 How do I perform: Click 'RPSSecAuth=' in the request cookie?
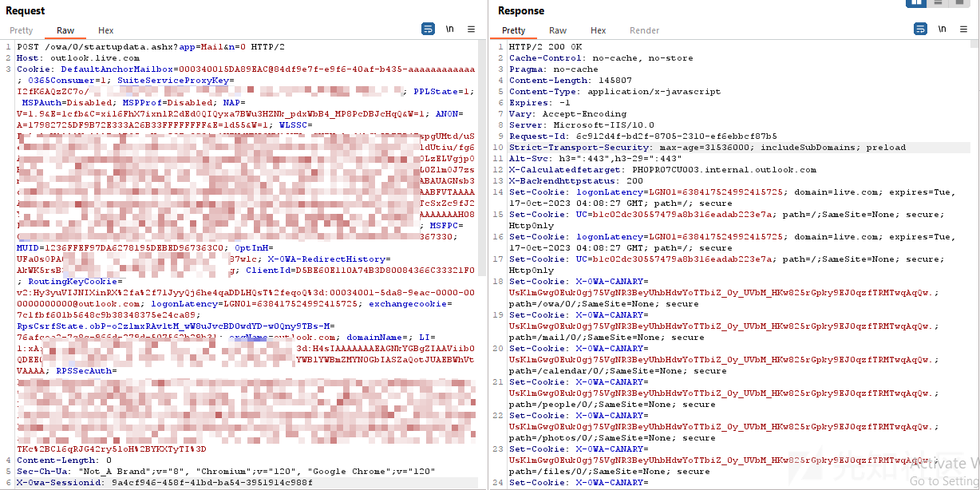point(86,371)
